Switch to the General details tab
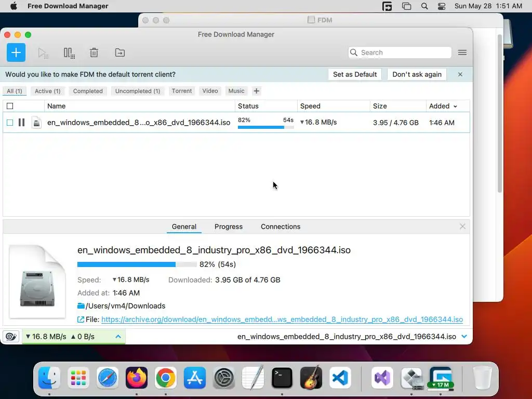The height and width of the screenshot is (399, 532). pos(184,227)
